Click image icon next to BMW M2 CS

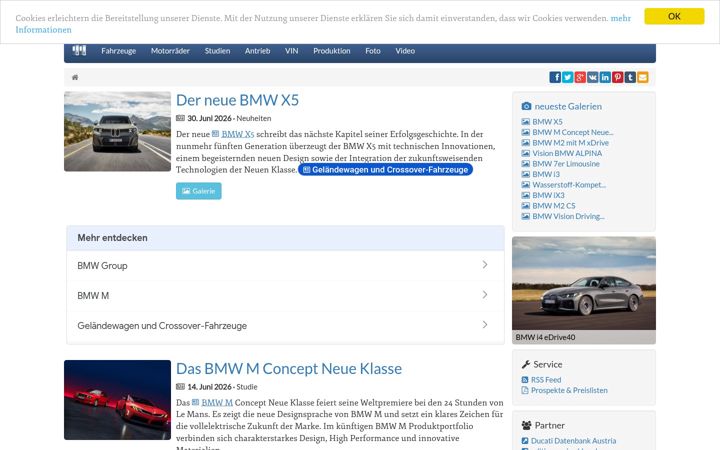[x=526, y=206]
